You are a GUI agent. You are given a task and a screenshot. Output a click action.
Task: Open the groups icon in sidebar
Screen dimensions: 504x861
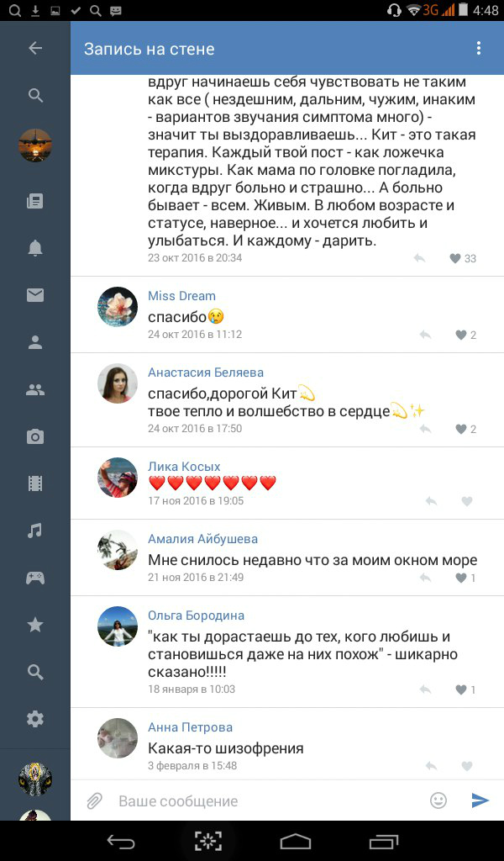pos(35,390)
